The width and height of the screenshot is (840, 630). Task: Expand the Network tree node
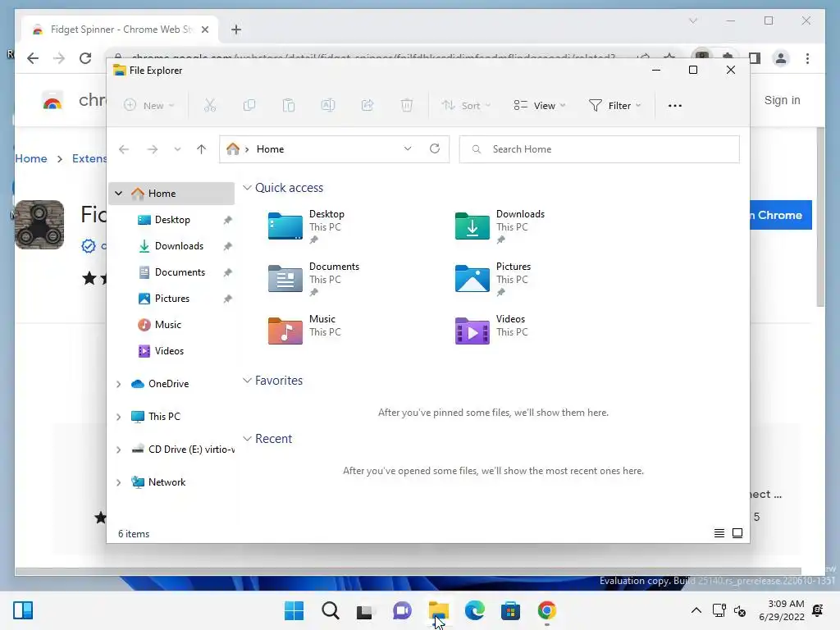point(119,482)
